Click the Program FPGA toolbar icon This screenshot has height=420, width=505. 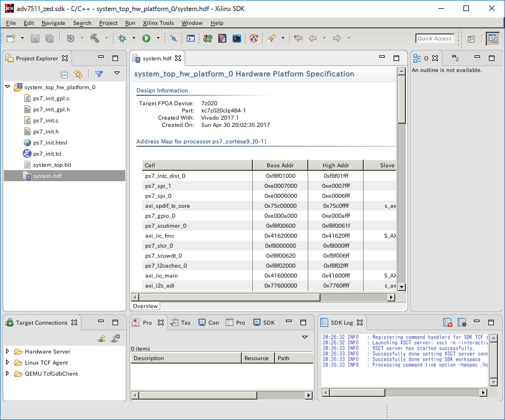coord(208,38)
